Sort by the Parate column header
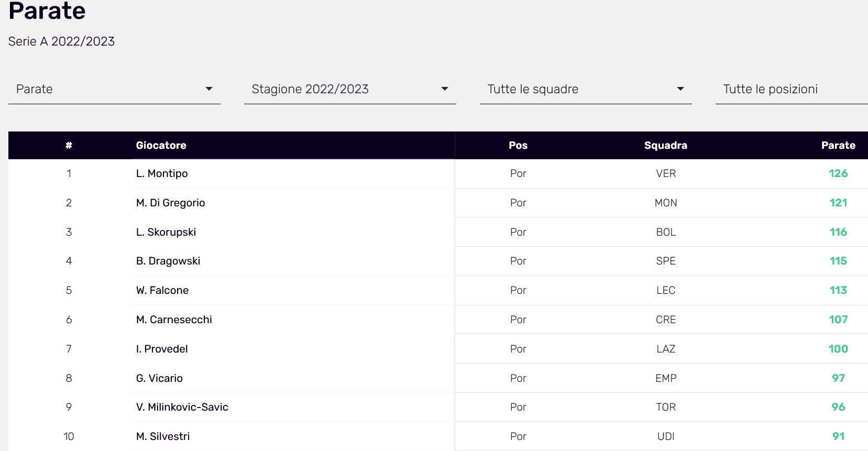Image resolution: width=868 pixels, height=451 pixels. coord(838,146)
